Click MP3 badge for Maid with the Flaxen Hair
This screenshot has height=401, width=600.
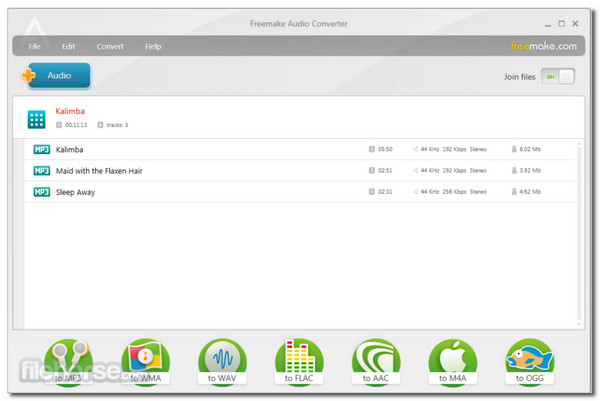tap(42, 171)
